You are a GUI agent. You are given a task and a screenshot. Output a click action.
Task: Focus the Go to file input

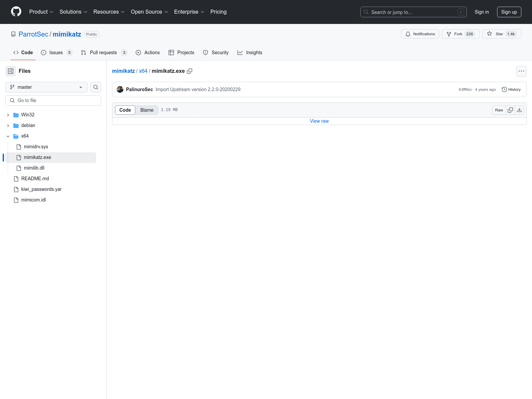point(53,100)
